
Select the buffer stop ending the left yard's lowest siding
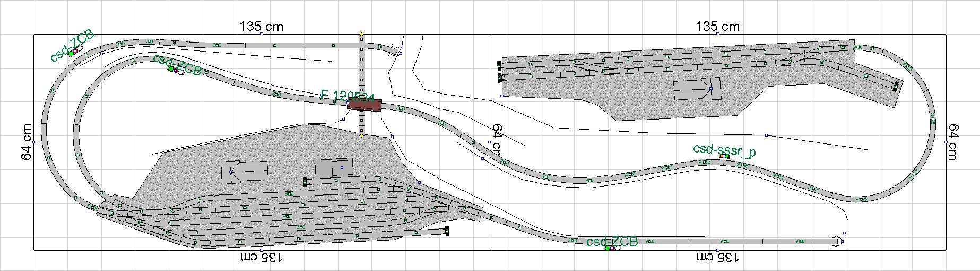click(447, 231)
